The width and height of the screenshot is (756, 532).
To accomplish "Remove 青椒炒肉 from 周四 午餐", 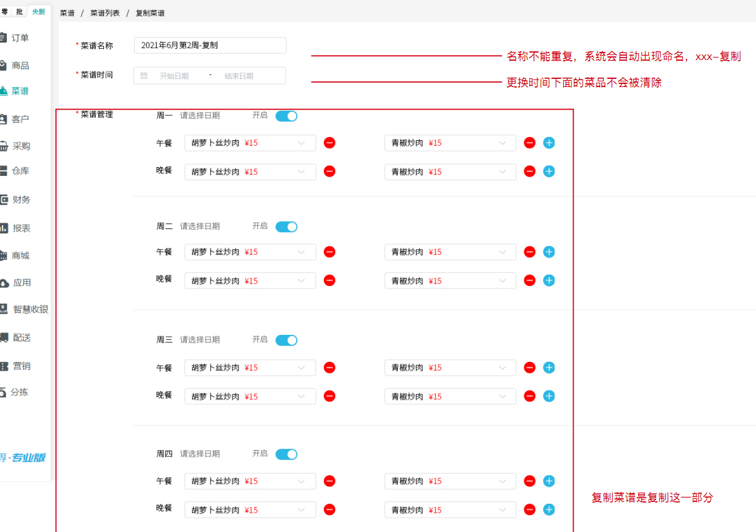I will (529, 481).
